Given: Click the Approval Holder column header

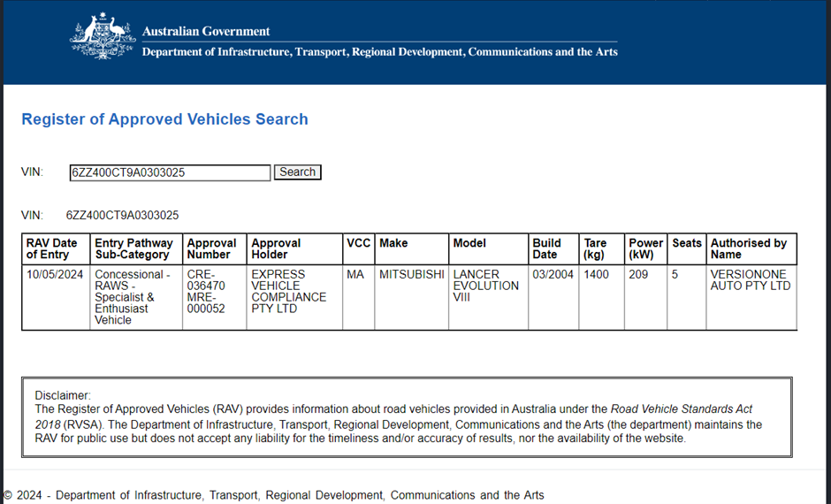Looking at the screenshot, I should point(277,248).
